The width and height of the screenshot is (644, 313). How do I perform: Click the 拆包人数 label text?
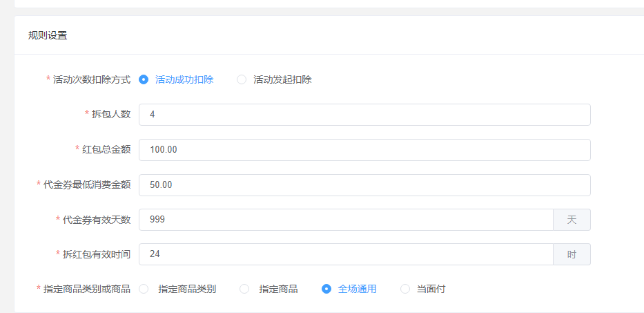111,114
